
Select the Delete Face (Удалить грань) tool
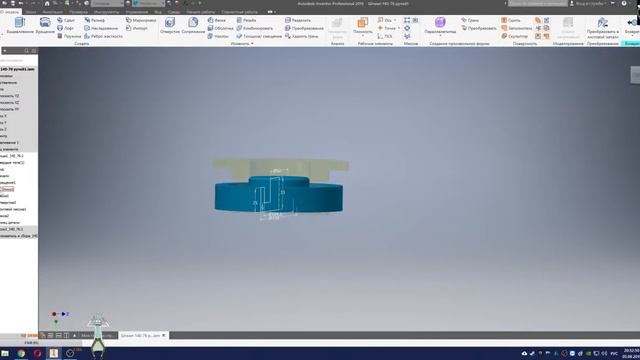click(301, 36)
